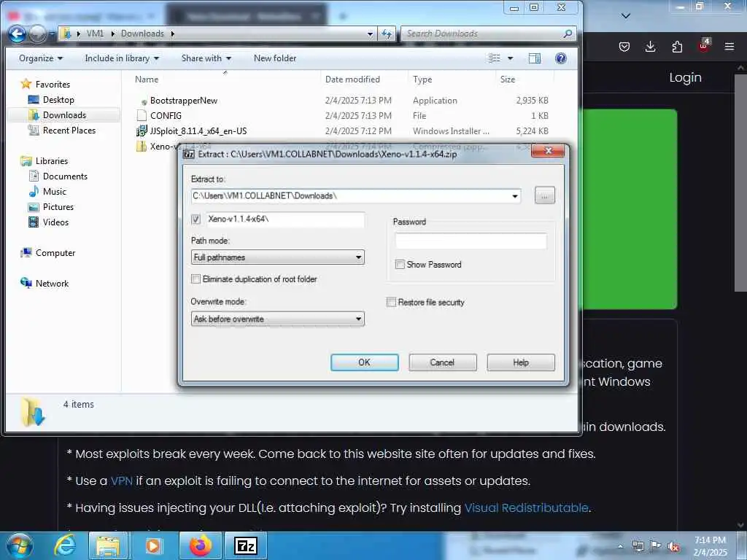Open the VPN link on webpage
747x560 pixels.
click(x=122, y=481)
